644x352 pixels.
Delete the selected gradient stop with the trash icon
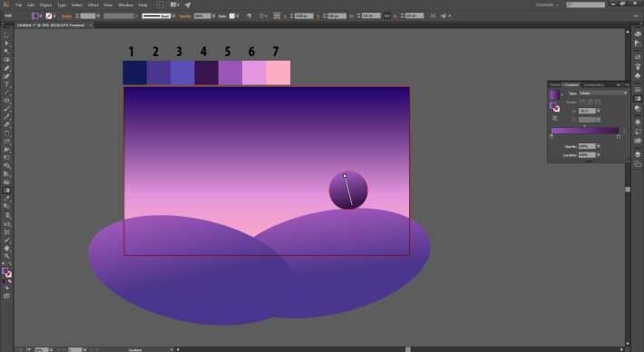[625, 132]
